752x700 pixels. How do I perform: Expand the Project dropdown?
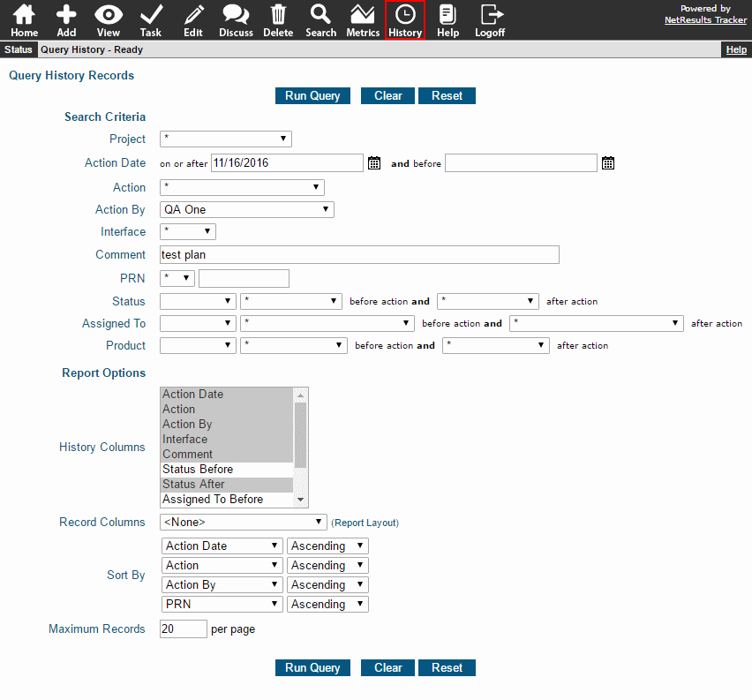pos(226,139)
